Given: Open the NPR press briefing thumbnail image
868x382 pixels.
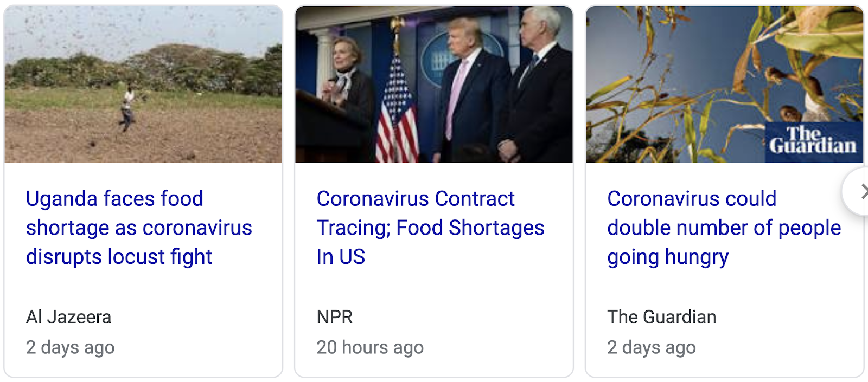Looking at the screenshot, I should pos(434,85).
